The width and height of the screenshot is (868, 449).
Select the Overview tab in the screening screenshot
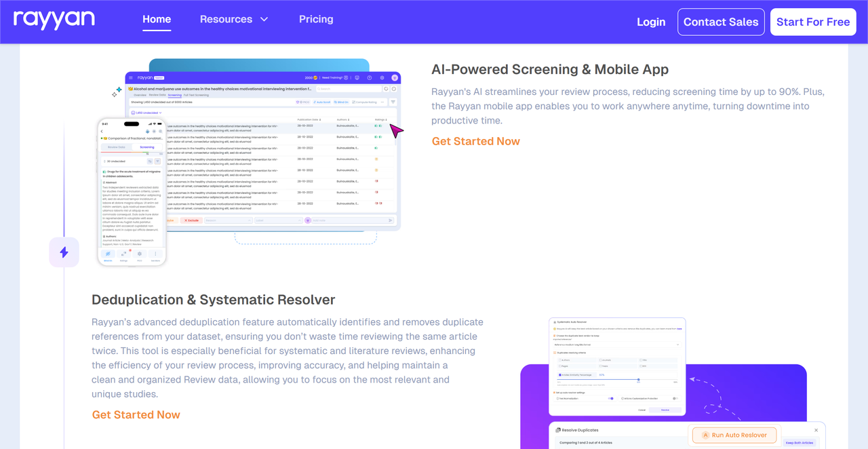click(139, 95)
